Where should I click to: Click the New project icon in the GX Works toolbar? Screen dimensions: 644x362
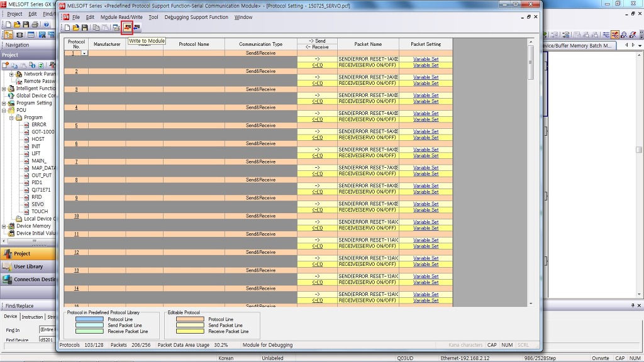pyautogui.click(x=8, y=25)
